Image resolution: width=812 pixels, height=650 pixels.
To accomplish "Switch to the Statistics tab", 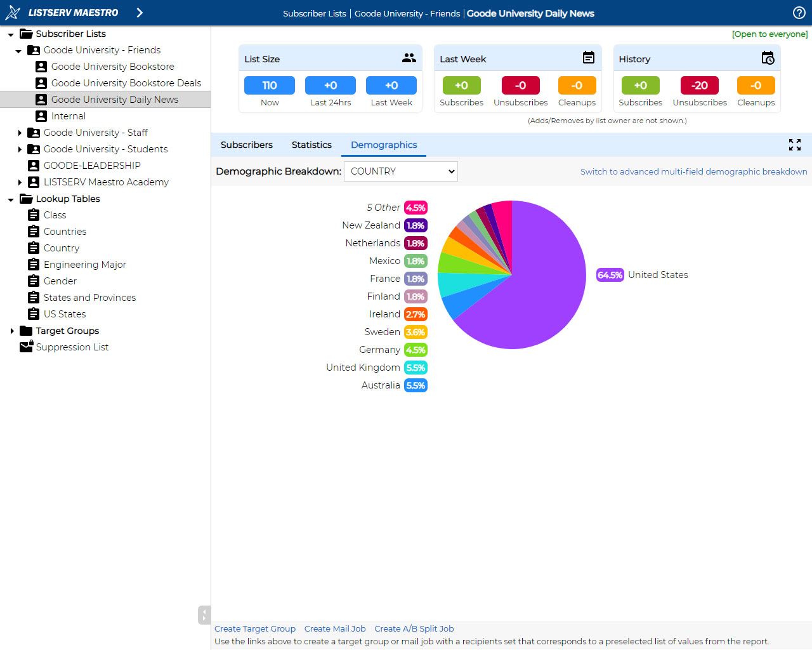I will [x=311, y=145].
